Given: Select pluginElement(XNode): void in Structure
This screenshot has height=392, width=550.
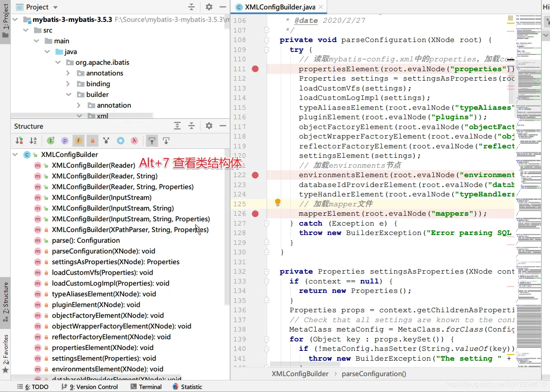Looking at the screenshot, I should [x=96, y=305].
